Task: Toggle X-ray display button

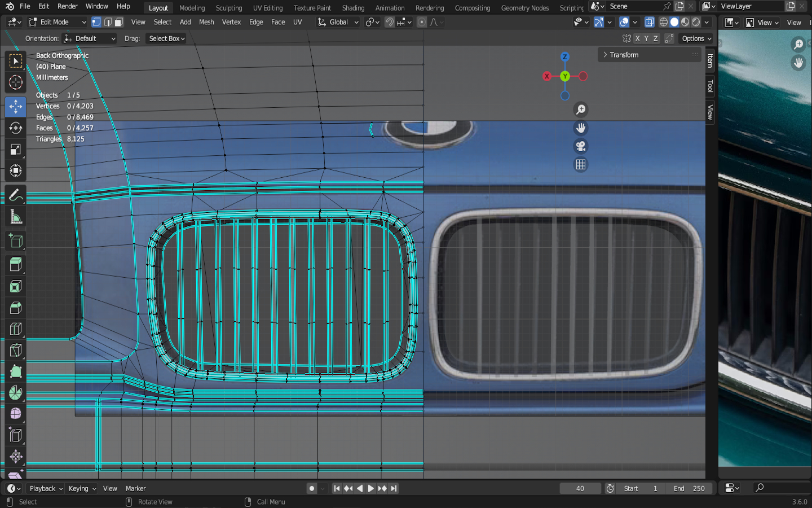Action: pyautogui.click(x=649, y=22)
